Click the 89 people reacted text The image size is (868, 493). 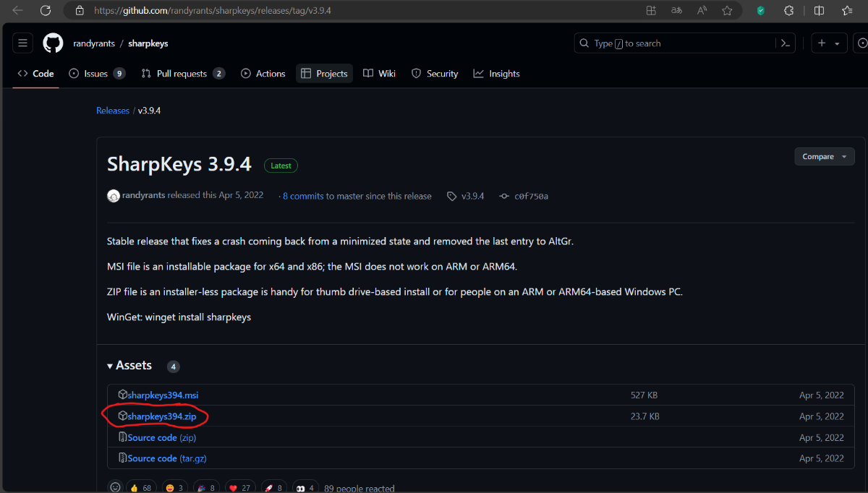359,488
